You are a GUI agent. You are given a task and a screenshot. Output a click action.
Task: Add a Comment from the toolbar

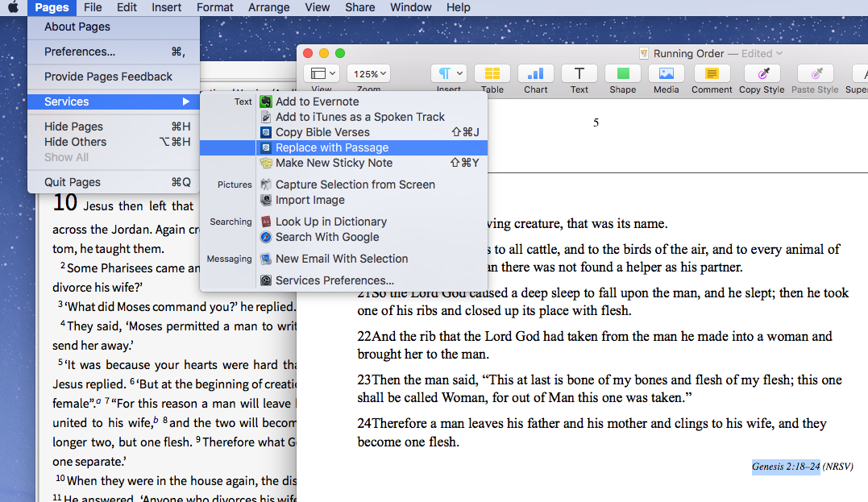[x=712, y=73]
